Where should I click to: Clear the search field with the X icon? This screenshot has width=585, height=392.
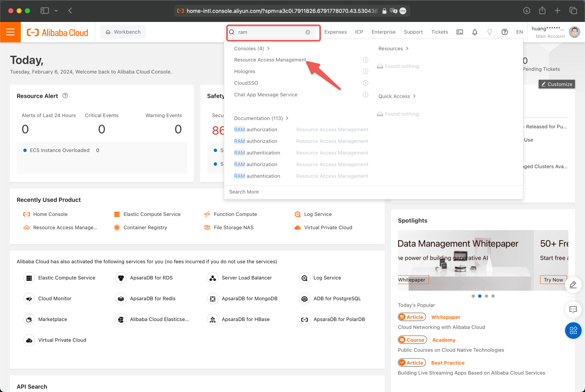pos(308,32)
